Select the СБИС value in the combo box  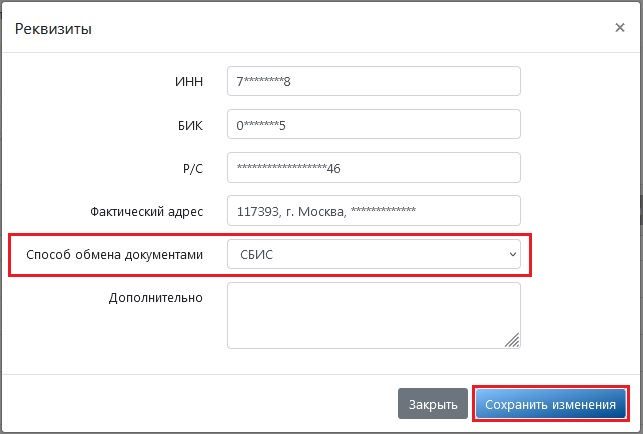click(256, 254)
